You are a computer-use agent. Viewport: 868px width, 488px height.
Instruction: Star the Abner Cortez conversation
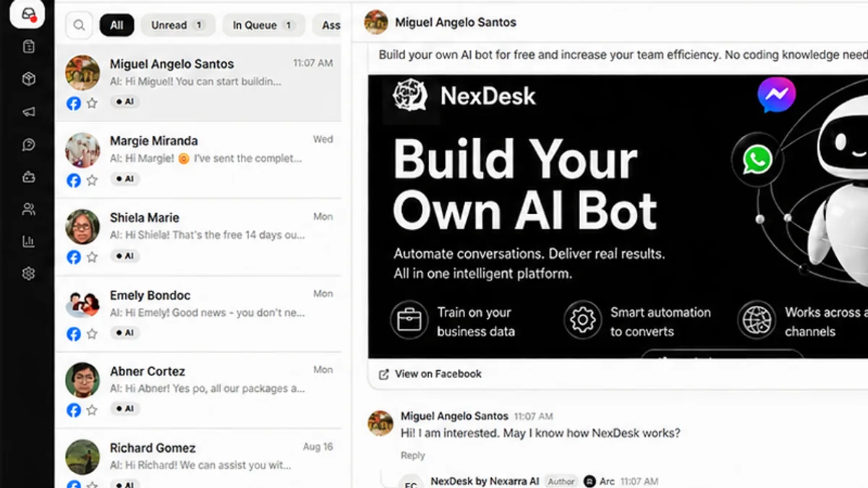92,410
